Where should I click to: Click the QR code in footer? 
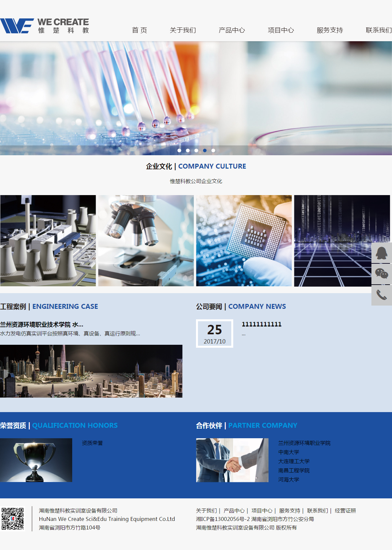(13, 519)
